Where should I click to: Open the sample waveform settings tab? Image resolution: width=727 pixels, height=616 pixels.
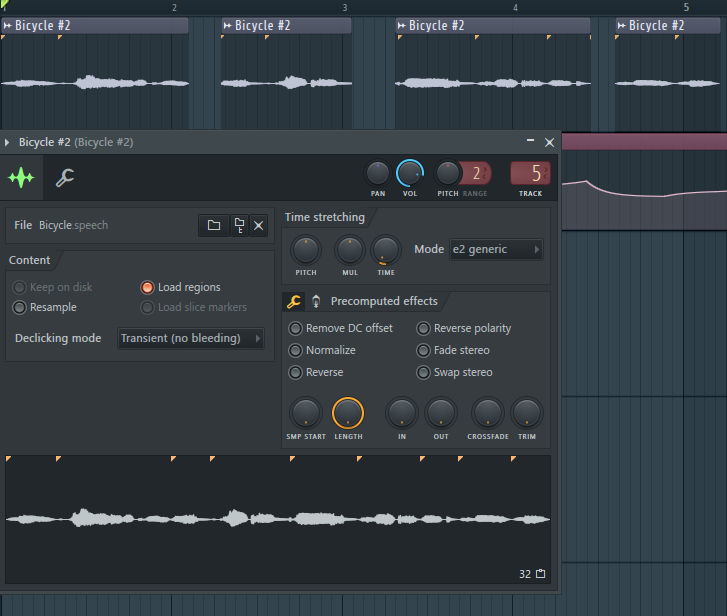[21, 178]
